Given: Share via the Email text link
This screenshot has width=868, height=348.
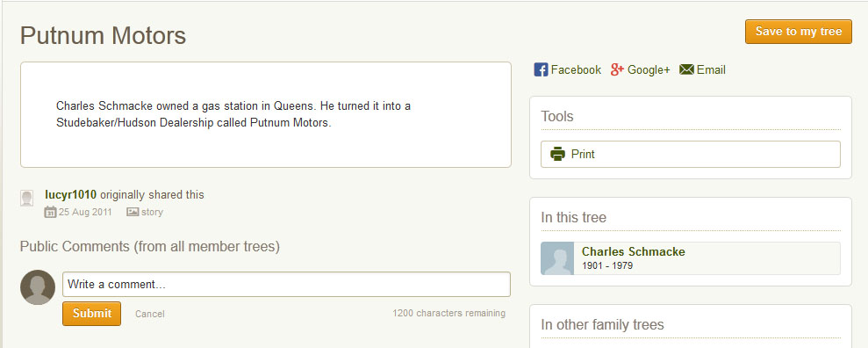Looking at the screenshot, I should (x=712, y=69).
